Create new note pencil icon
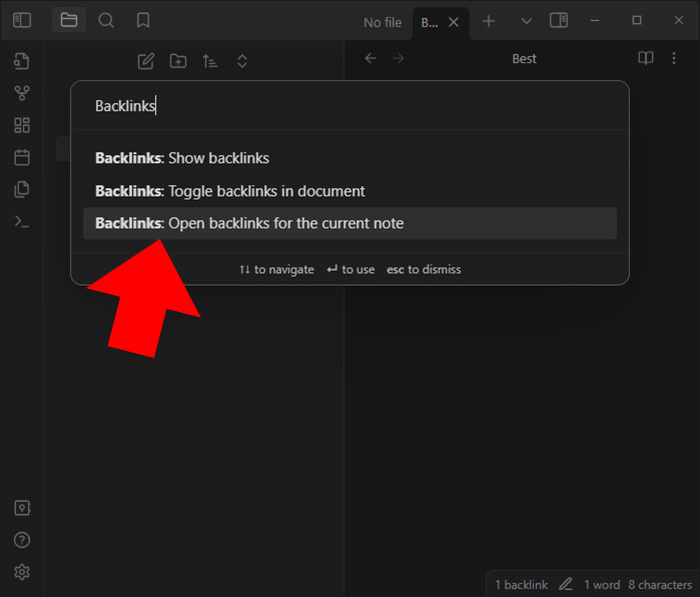700x597 pixels. [x=146, y=61]
